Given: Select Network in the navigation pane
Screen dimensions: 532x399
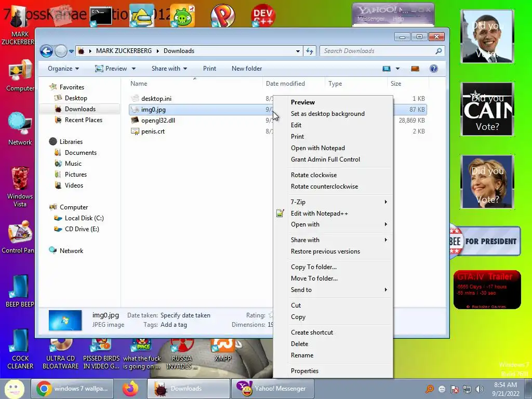Looking at the screenshot, I should point(71,251).
